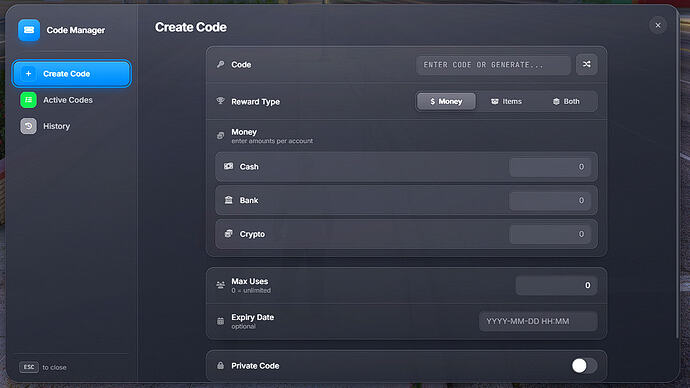This screenshot has height=388, width=690.
Task: Open the Create Code sidebar item
Action: point(71,73)
